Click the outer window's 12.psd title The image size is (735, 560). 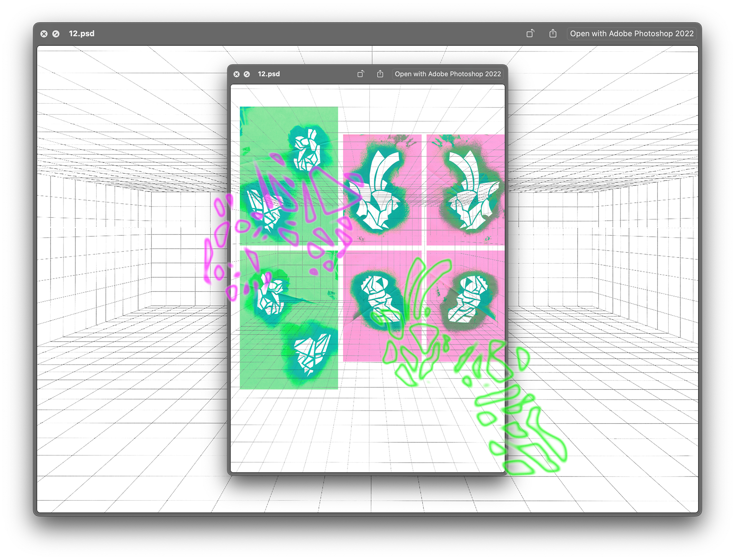[82, 34]
